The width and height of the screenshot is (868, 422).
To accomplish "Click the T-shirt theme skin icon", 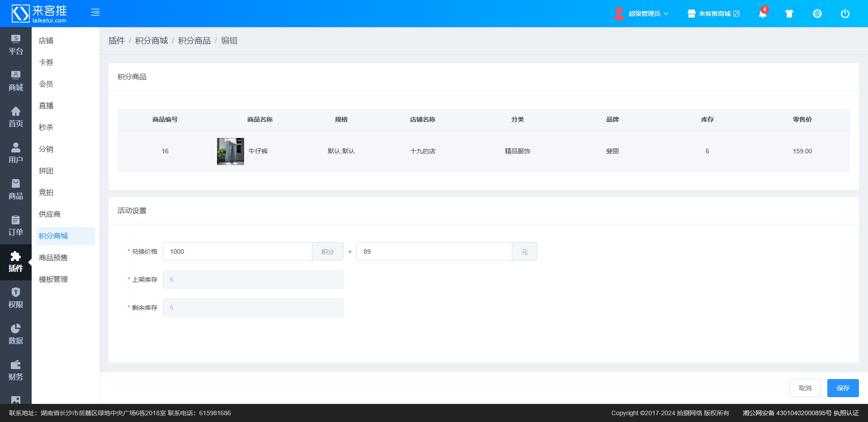I will click(789, 14).
